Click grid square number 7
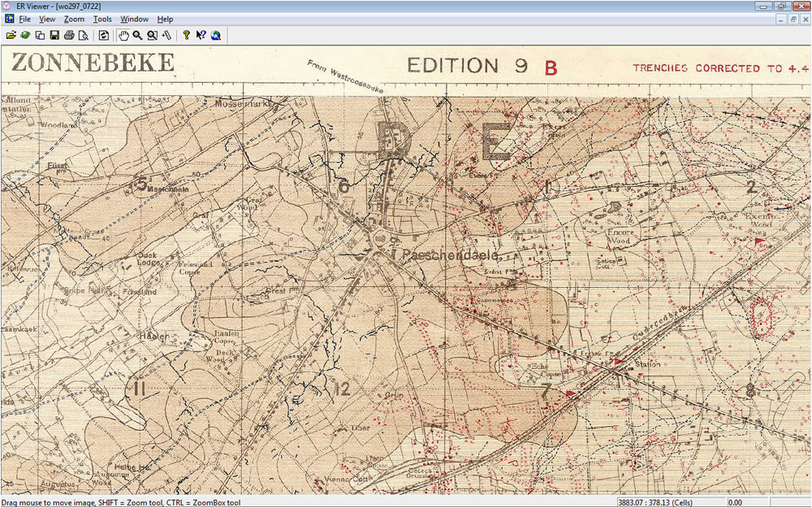Viewport: 812px width, 508px height. click(x=546, y=391)
